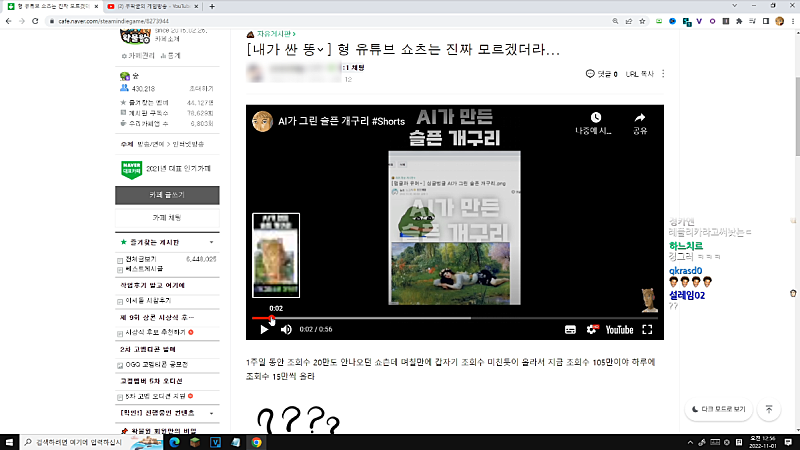Collapse the 즐겨찾는 게시판 section
The image size is (800, 450).
[x=211, y=242]
